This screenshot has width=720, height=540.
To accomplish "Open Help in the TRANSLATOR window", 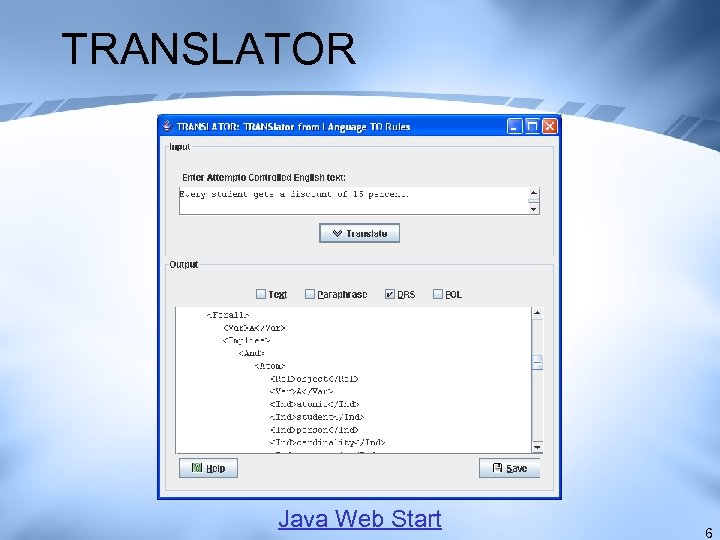I will 208,468.
